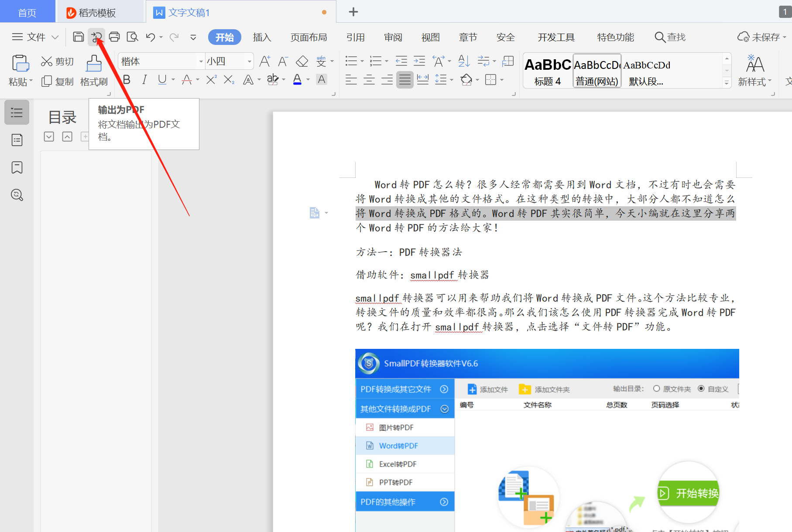Select justified alignment
This screenshot has height=532, width=792.
405,80
